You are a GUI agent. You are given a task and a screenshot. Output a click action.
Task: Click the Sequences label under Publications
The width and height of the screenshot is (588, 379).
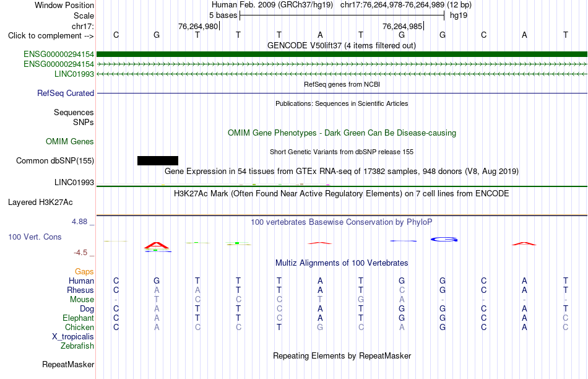pos(74,113)
